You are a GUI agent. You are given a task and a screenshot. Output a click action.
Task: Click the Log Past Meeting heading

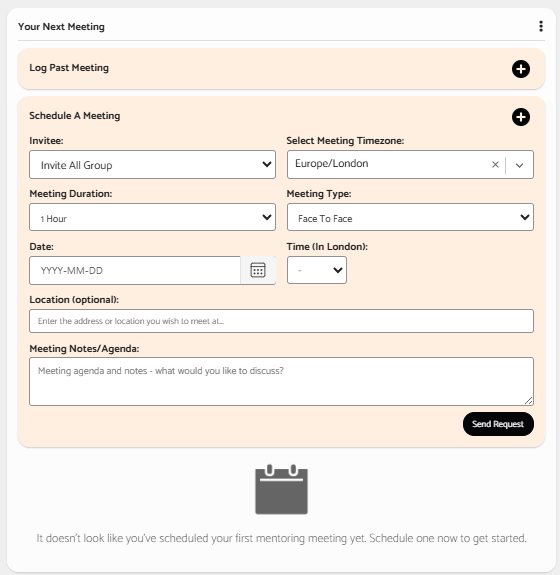tap(69, 68)
